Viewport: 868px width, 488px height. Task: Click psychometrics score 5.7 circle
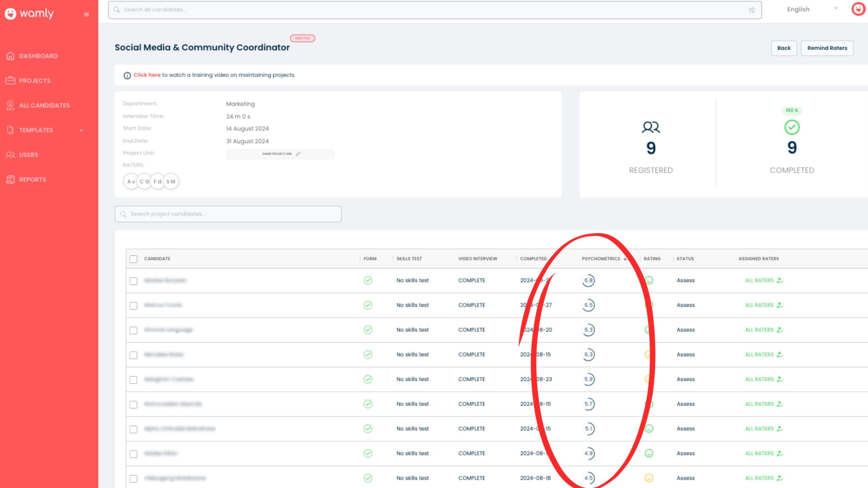(x=589, y=404)
